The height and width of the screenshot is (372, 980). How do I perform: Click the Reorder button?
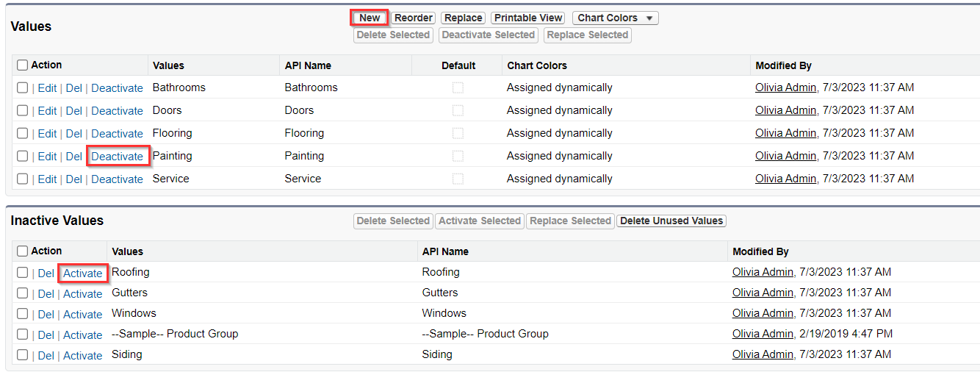pos(414,18)
